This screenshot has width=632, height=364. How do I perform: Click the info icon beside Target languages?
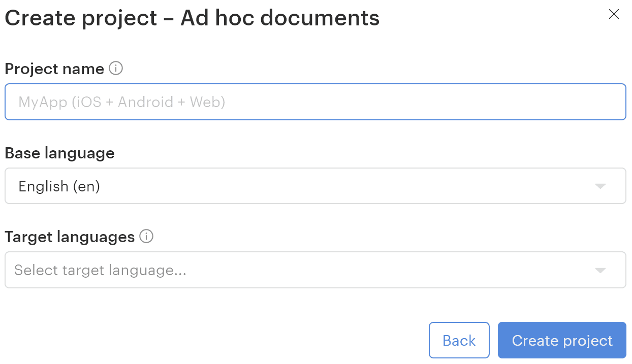click(146, 236)
